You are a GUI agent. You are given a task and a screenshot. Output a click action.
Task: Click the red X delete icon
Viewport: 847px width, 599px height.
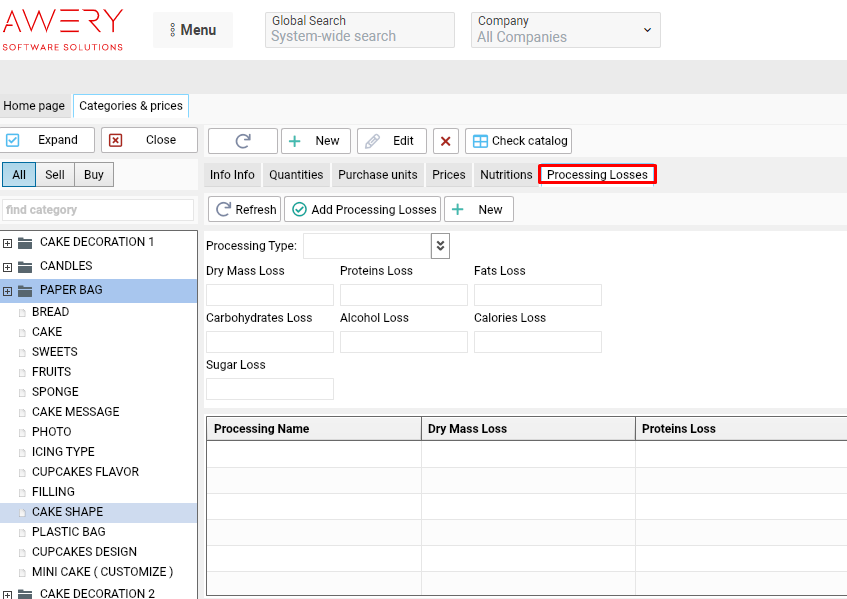[445, 141]
